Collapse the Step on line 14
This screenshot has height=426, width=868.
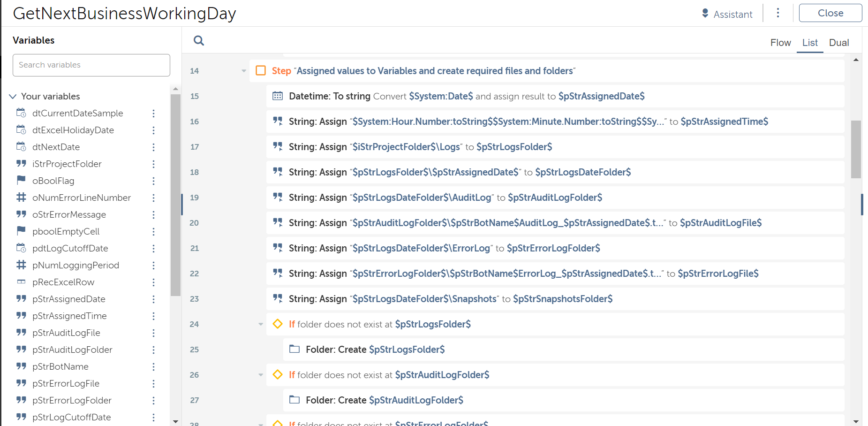(244, 71)
